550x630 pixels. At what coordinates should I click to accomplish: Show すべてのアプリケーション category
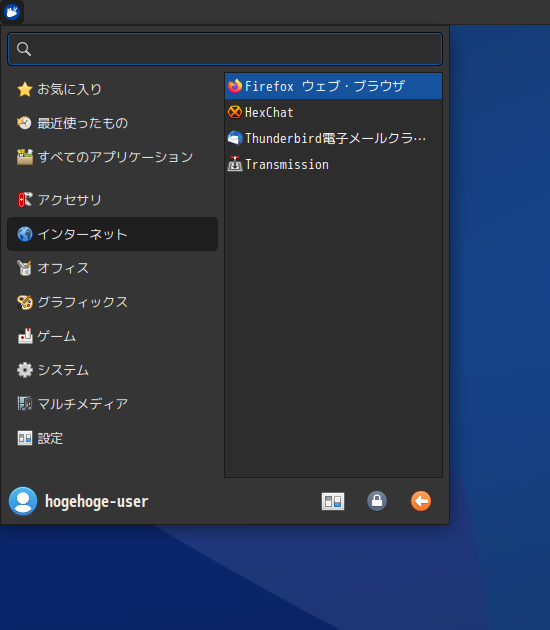(112, 157)
